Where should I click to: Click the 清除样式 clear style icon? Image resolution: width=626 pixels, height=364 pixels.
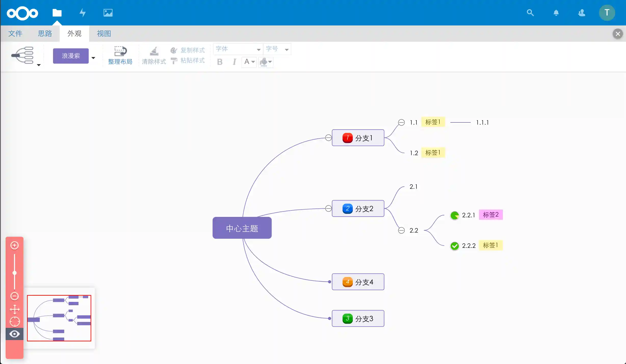154,52
